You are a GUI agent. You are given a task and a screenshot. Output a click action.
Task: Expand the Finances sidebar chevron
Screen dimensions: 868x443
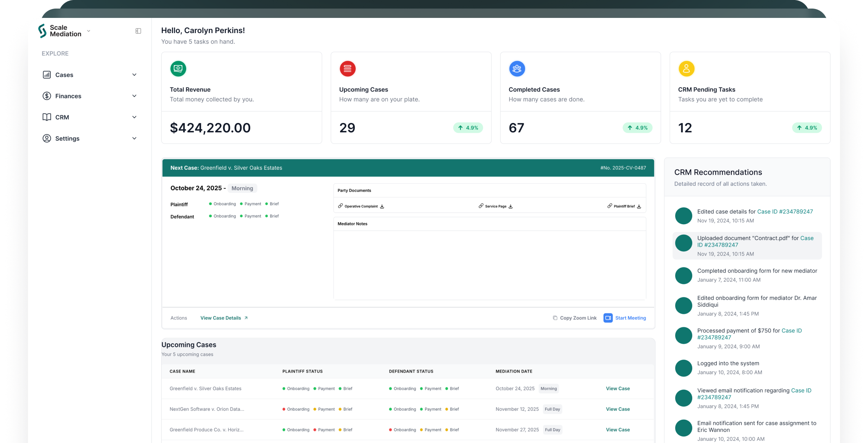click(x=134, y=96)
